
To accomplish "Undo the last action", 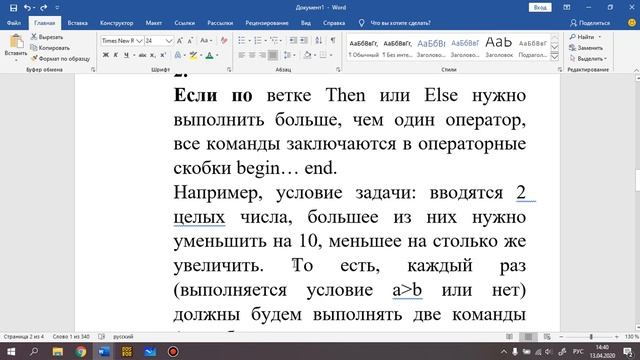I will point(27,8).
